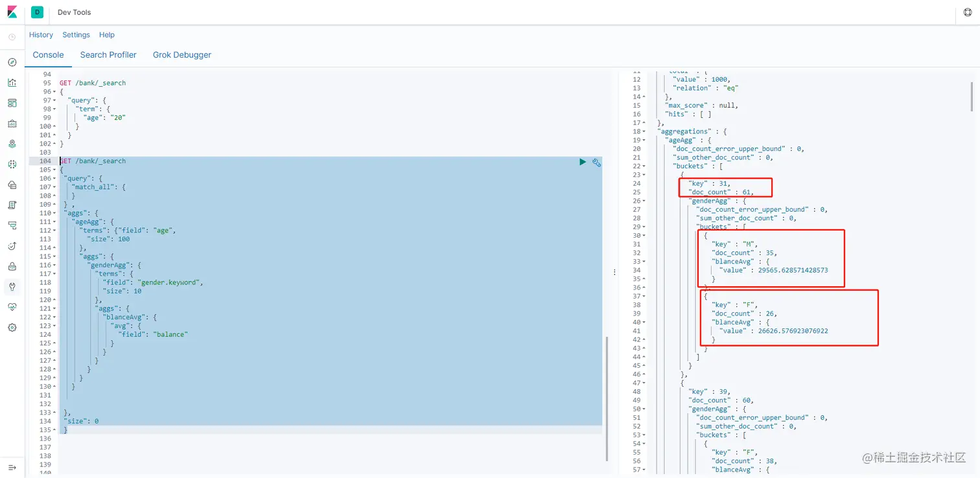Click "size": 100 on line 113

tap(108, 239)
